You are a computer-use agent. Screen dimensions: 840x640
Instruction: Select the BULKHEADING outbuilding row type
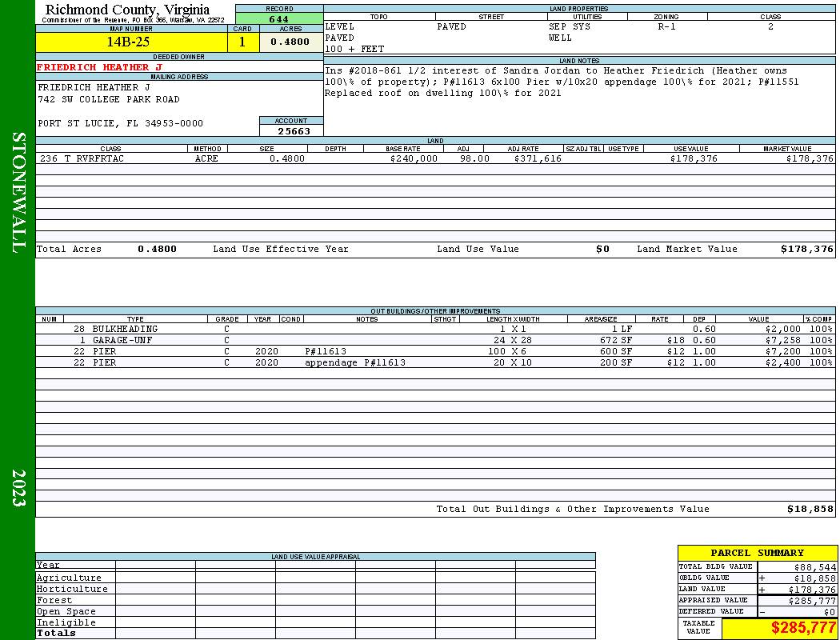coord(125,329)
